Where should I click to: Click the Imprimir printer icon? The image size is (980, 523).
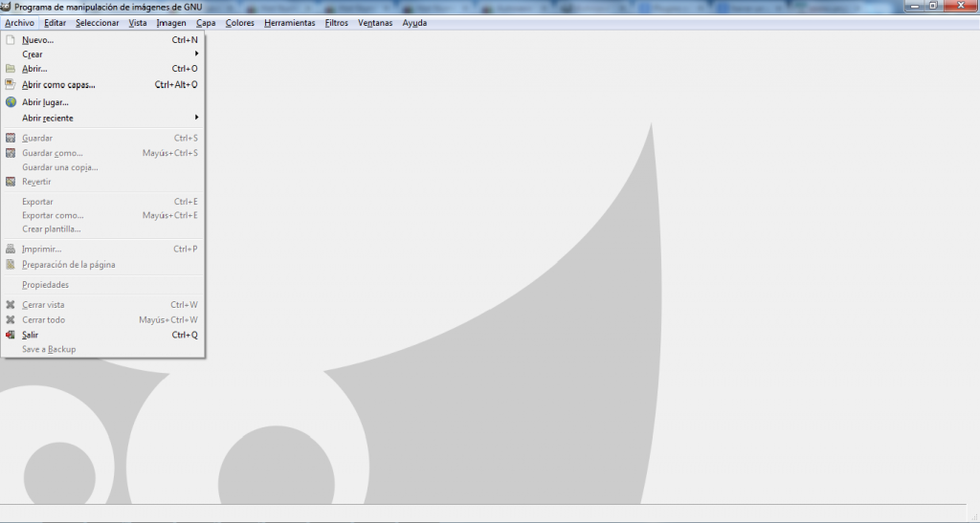click(11, 249)
